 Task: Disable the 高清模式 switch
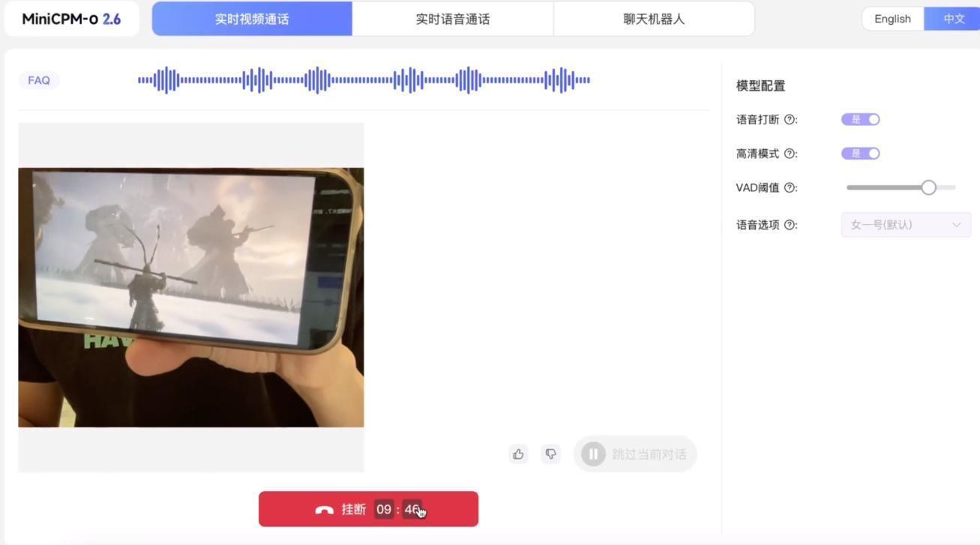(860, 154)
